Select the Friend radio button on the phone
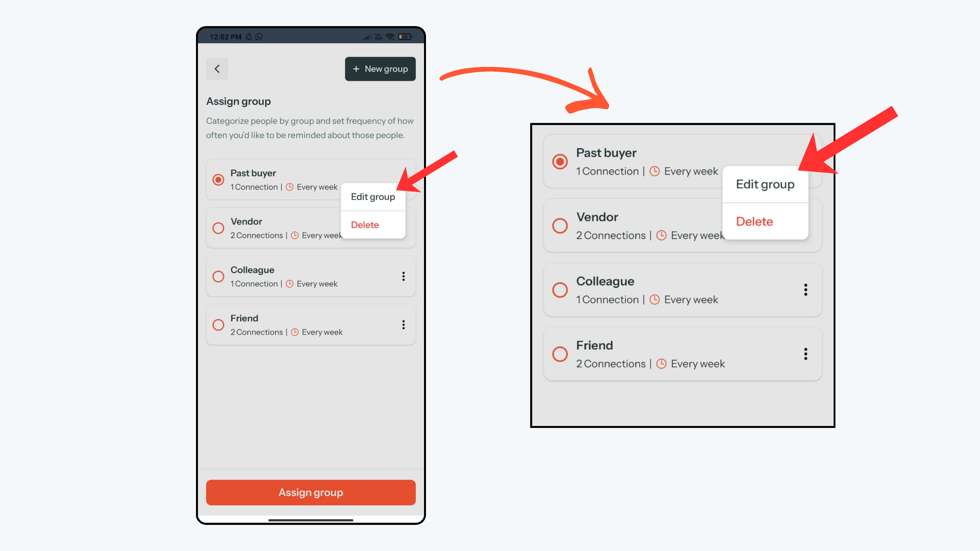This screenshot has width=980, height=551. pos(218,325)
